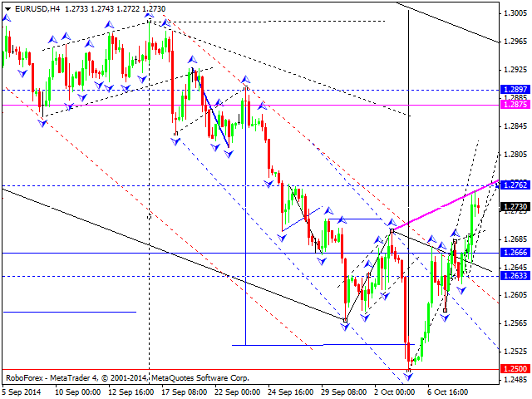Click the blue 1.2897 price level label

pyautogui.click(x=516, y=89)
